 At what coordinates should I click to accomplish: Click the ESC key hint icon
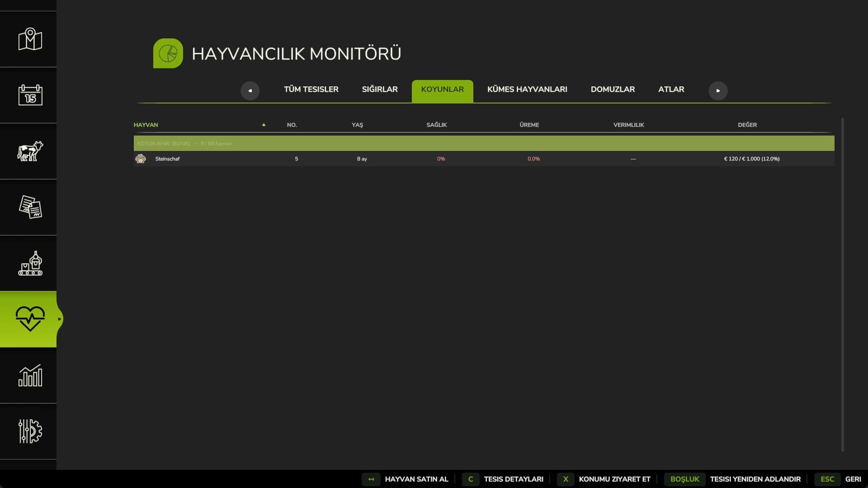click(x=827, y=479)
